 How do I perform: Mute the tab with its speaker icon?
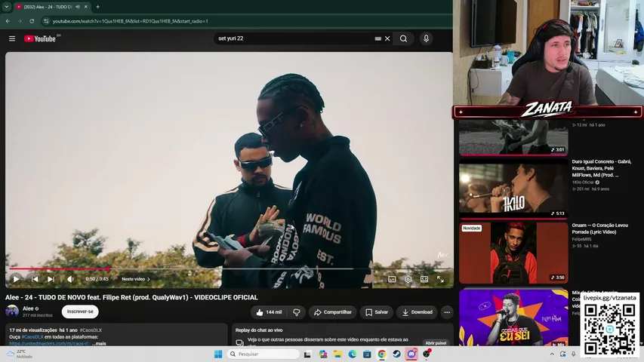(x=78, y=7)
